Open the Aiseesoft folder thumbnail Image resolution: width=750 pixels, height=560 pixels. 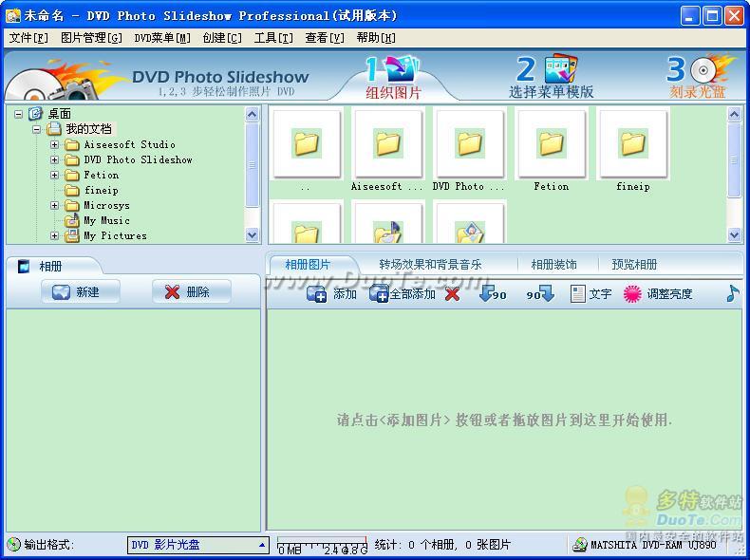pyautogui.click(x=388, y=143)
